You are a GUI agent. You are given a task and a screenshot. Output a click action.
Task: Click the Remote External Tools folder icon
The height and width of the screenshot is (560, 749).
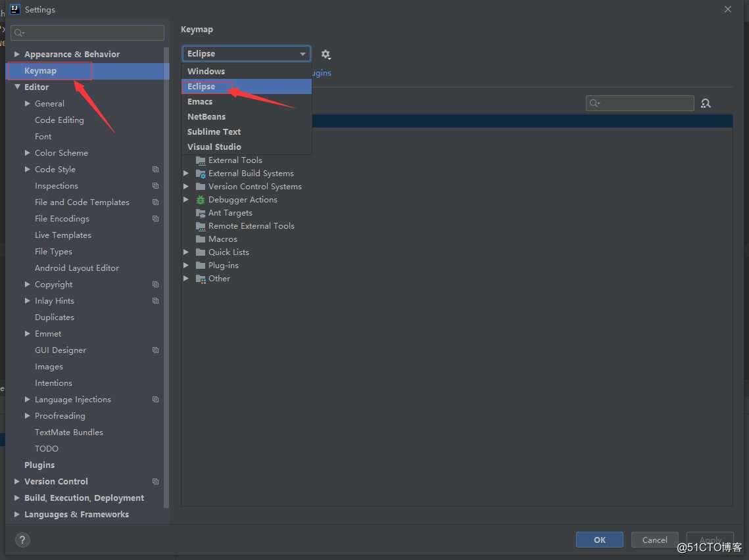(201, 226)
